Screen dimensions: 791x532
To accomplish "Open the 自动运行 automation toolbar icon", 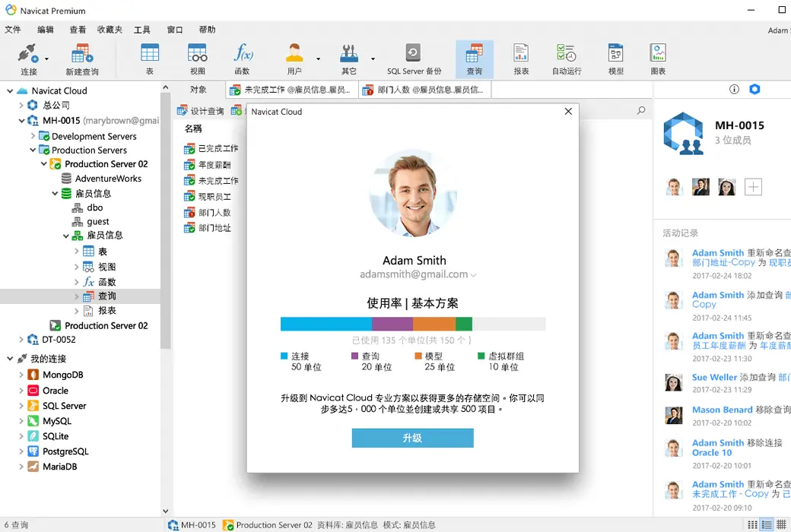I will point(567,59).
